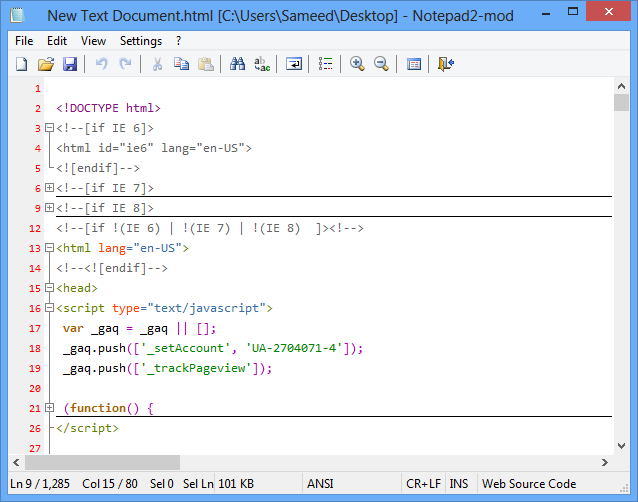The height and width of the screenshot is (502, 638).
Task: Click the horizontal scrollbar left arrow
Action: [x=16, y=463]
